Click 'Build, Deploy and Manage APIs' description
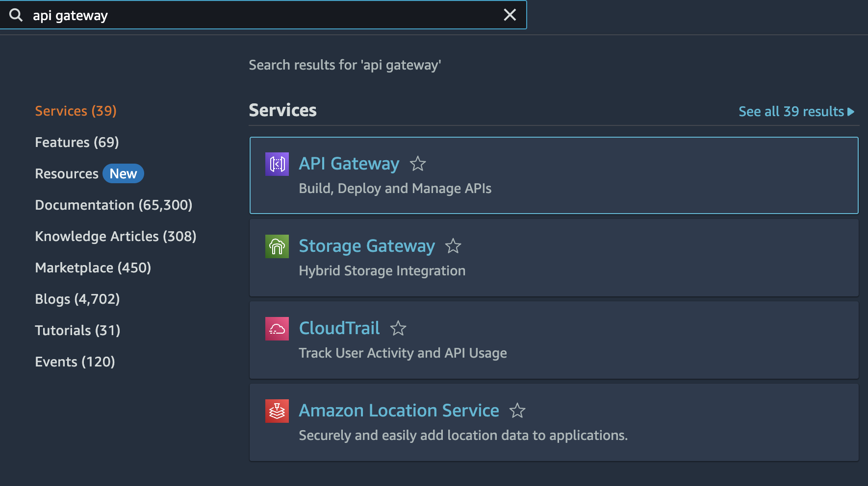The height and width of the screenshot is (486, 868). [x=395, y=189]
